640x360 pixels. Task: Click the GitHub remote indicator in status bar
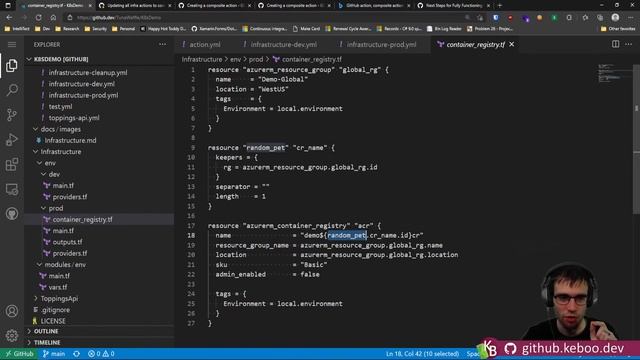coord(19,354)
